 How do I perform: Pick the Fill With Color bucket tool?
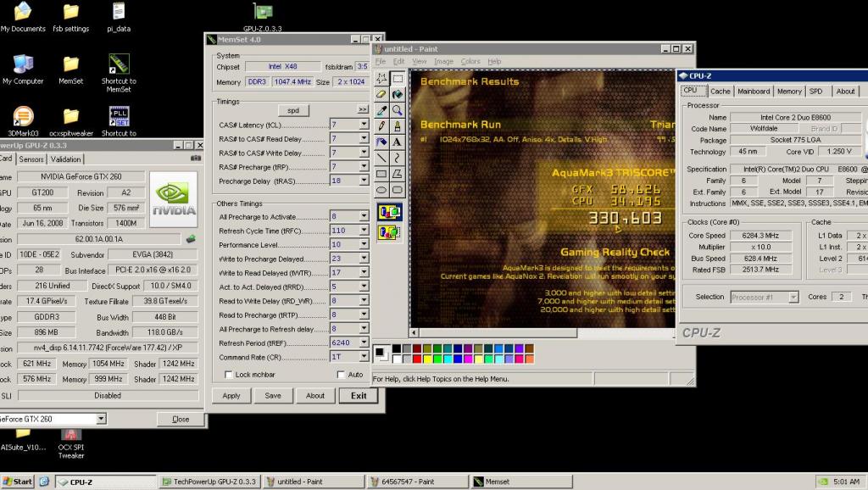click(398, 94)
